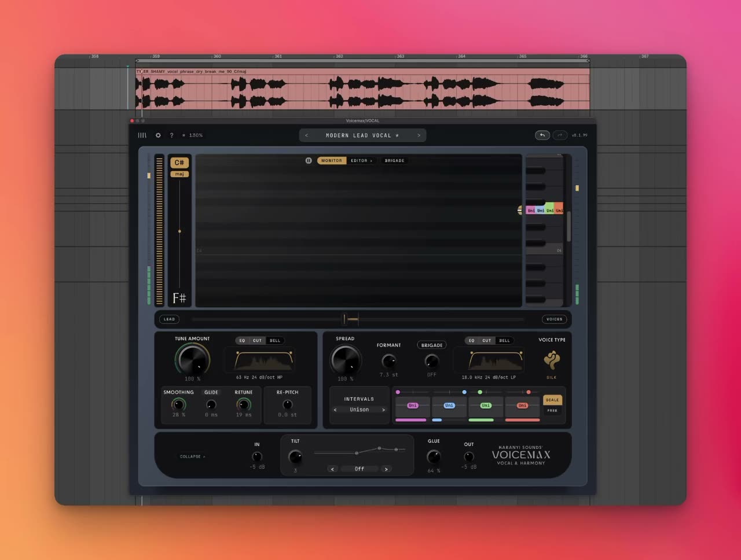This screenshot has width=741, height=560.
Task: Open the preset browser library icon
Action: point(142,135)
